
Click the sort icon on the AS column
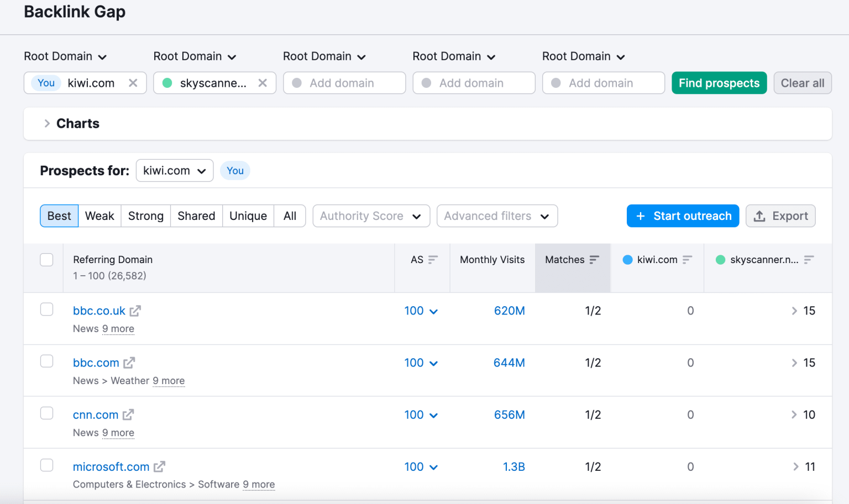click(435, 259)
